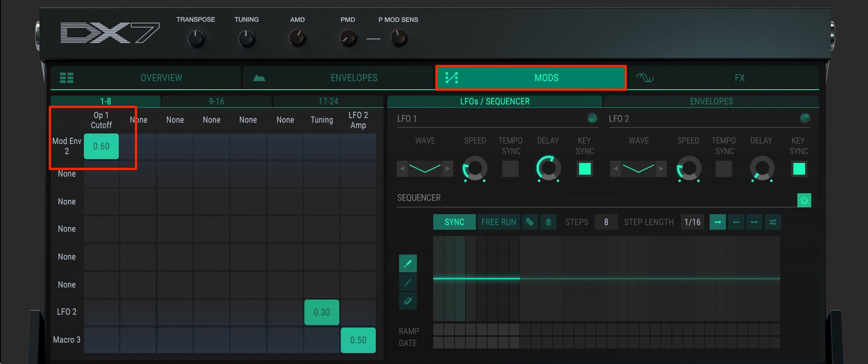Click the LFO 2 DELAY knob
Screen dimensions: 868x364
click(762, 169)
